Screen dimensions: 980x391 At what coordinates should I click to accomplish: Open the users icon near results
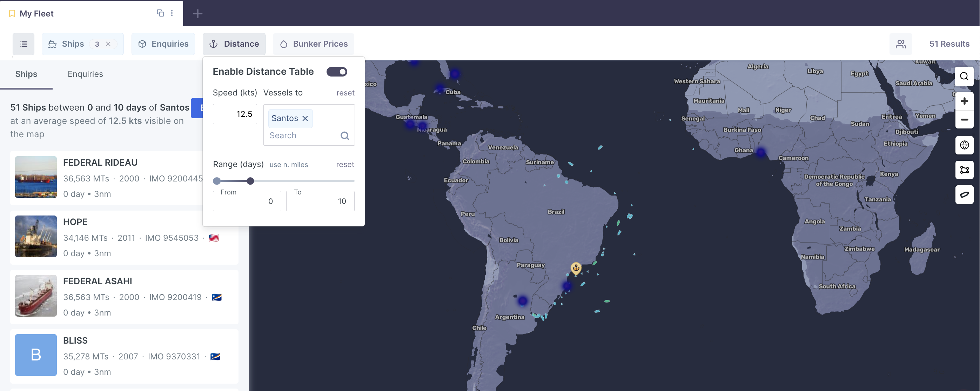pos(900,44)
